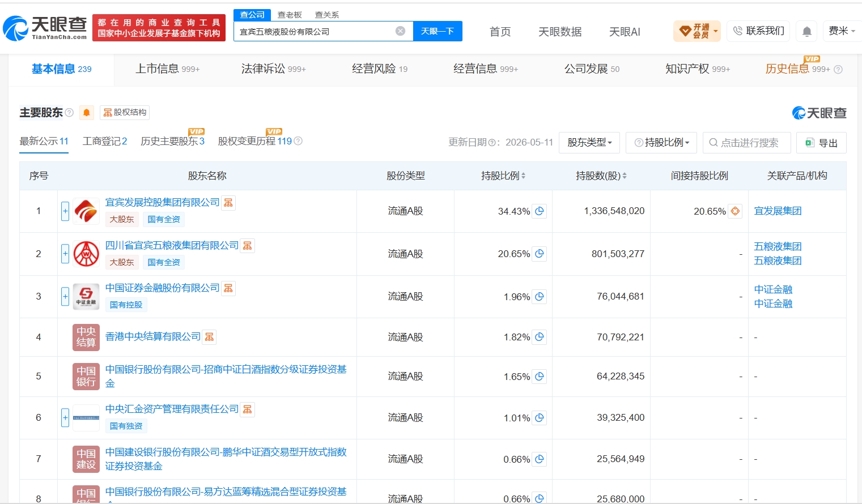This screenshot has width=862, height=504.
Task: Click pie chart icon next to 1.01%
Action: [540, 418]
